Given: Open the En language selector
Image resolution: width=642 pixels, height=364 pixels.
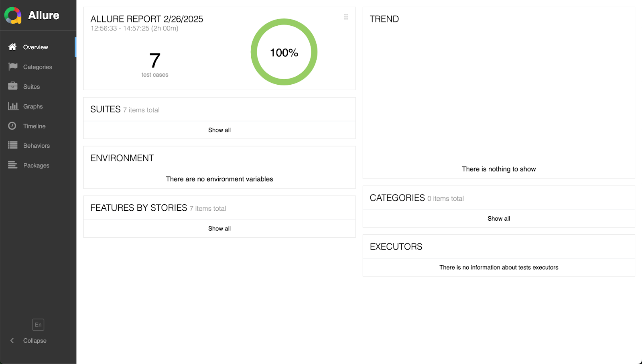Looking at the screenshot, I should (x=38, y=324).
